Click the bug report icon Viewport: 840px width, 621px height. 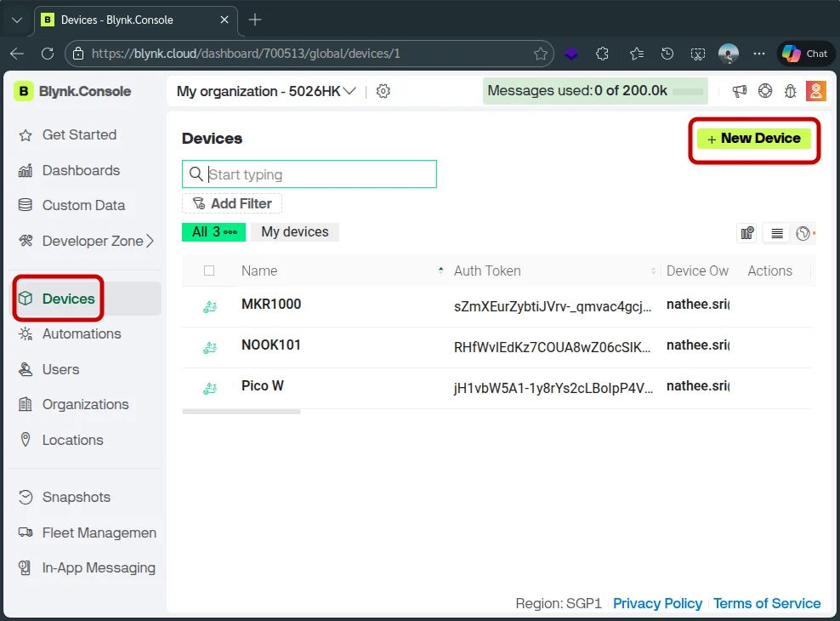pos(790,91)
